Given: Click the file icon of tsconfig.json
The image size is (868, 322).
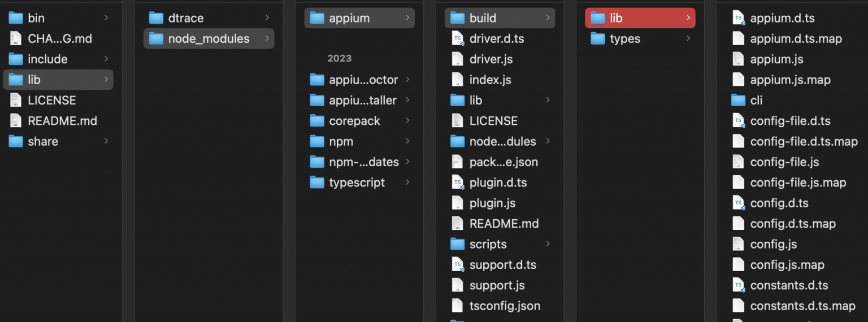Looking at the screenshot, I should (457, 306).
